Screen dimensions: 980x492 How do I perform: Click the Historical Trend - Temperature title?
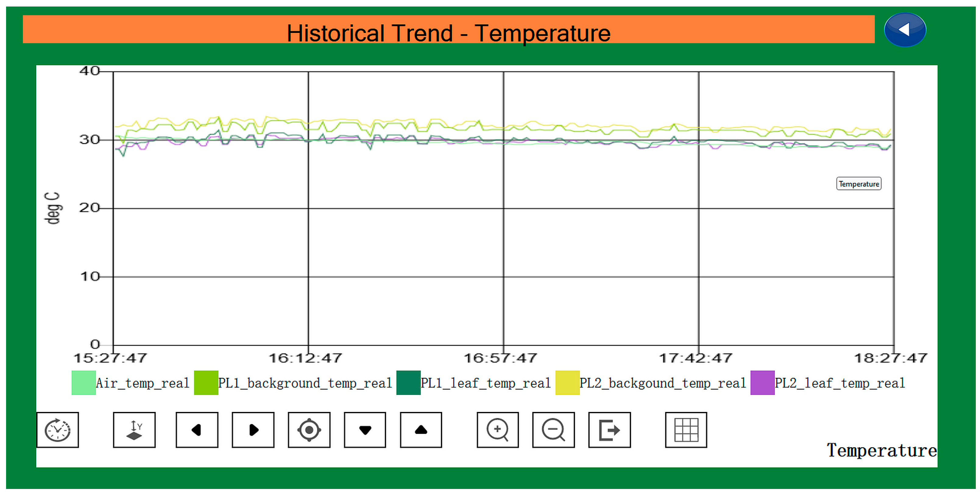click(x=448, y=33)
